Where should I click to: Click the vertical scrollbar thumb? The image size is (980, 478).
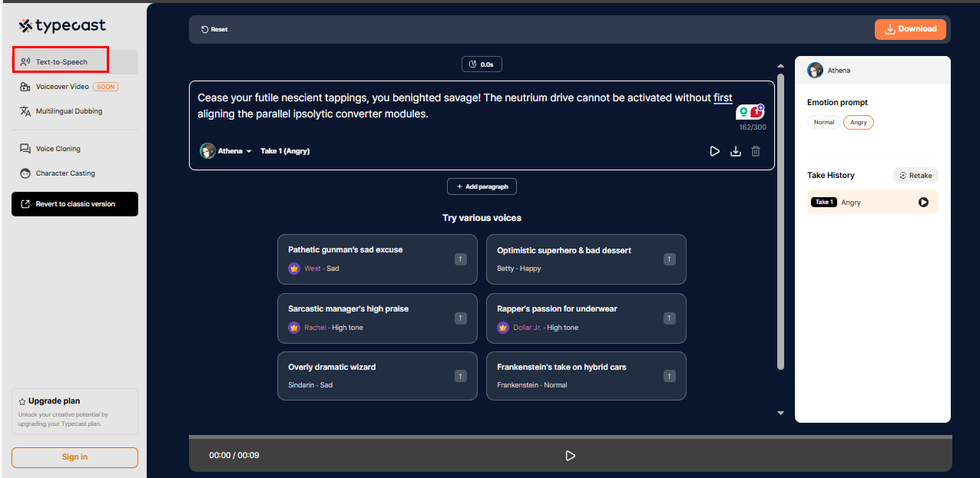(x=780, y=222)
